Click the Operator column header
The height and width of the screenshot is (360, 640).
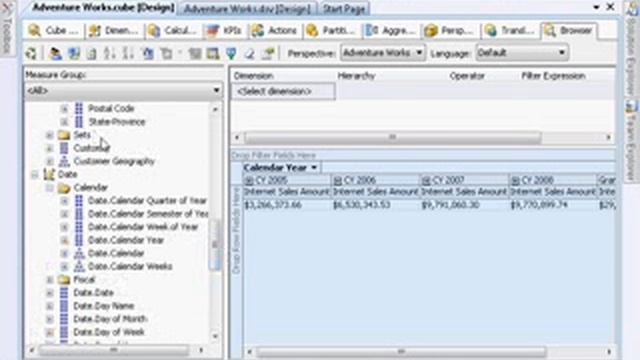(467, 76)
